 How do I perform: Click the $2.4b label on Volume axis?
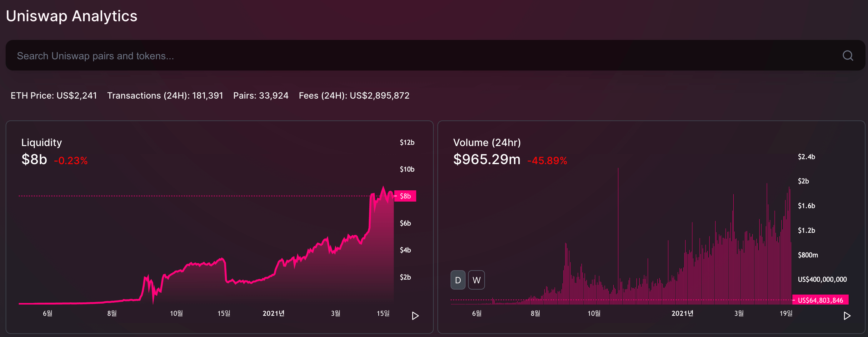806,157
